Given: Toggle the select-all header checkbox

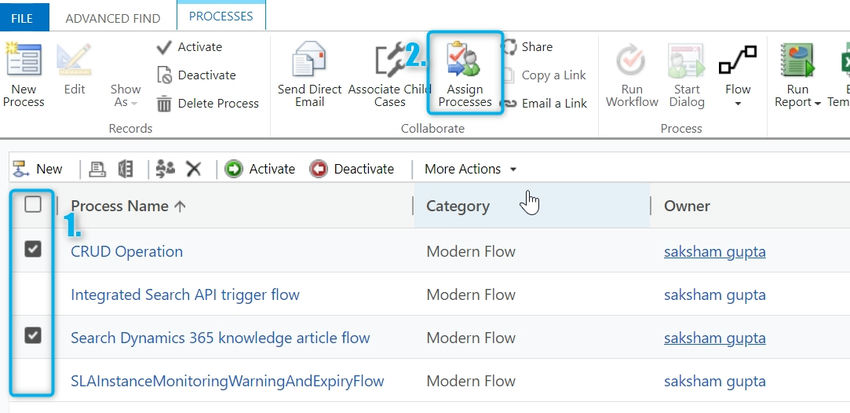Looking at the screenshot, I should 33,205.
